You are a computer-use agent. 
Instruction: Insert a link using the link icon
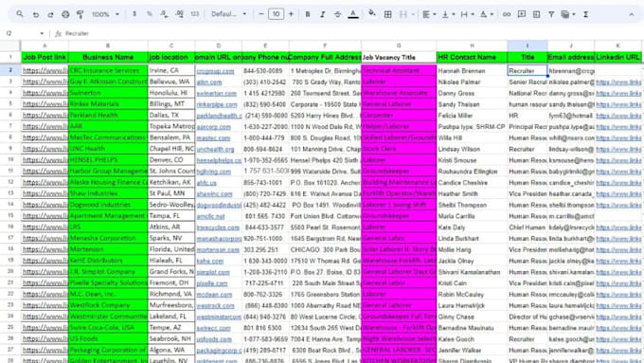tap(507, 14)
